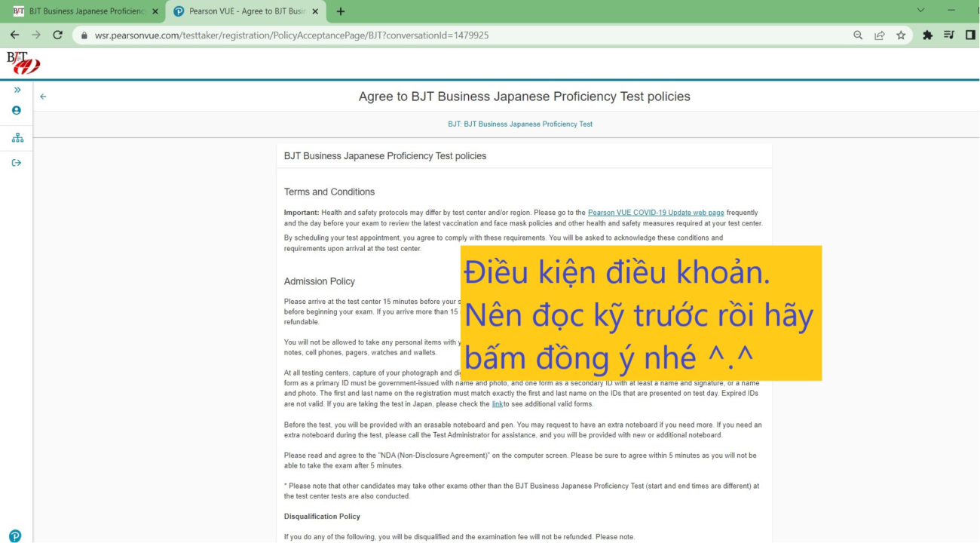This screenshot has width=980, height=543.
Task: Open the sitemap hierarchy icon in sidebar
Action: point(17,138)
